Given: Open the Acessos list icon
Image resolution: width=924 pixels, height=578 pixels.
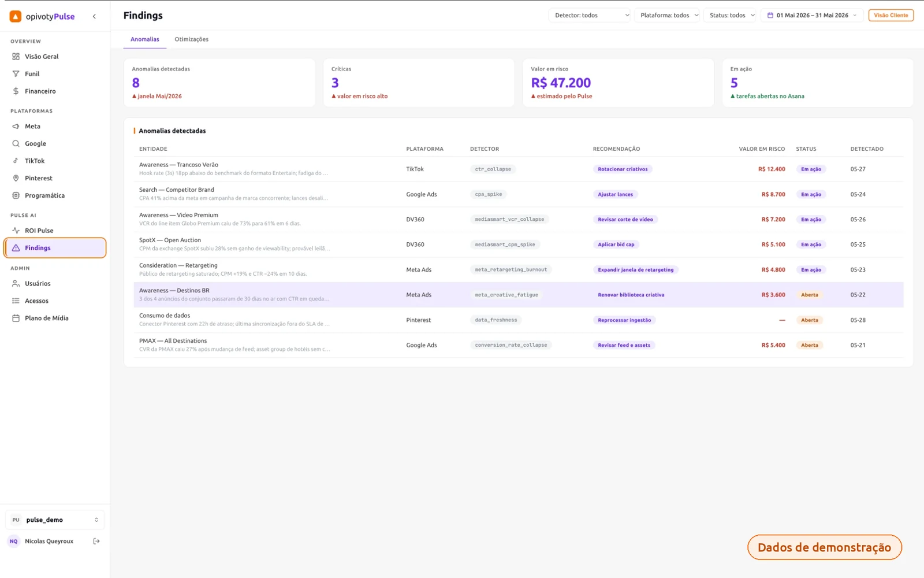Looking at the screenshot, I should [16, 301].
